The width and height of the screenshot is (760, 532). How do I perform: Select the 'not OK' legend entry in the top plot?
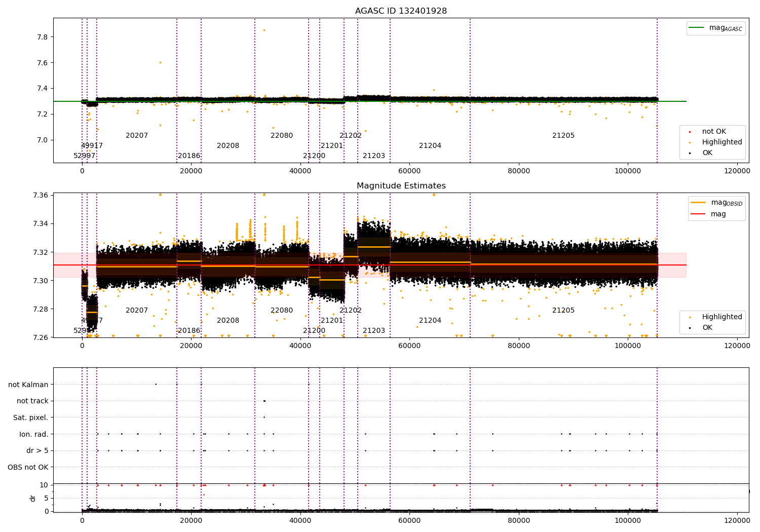click(x=714, y=132)
